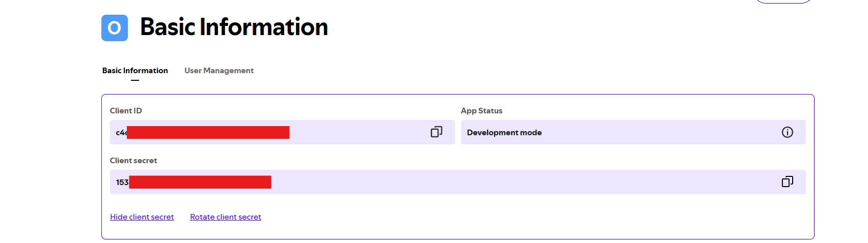Click the "Client ID" field label
Image resolution: width=868 pixels, height=243 pixels.
click(x=126, y=111)
